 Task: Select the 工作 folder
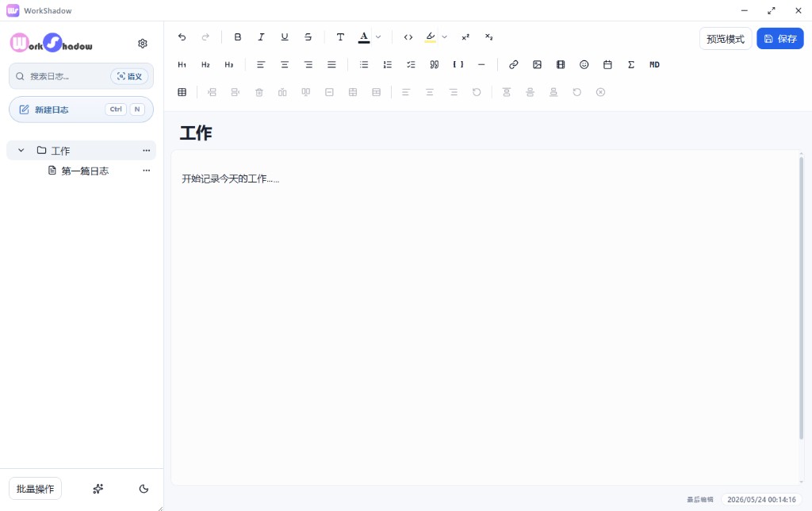coord(82,150)
